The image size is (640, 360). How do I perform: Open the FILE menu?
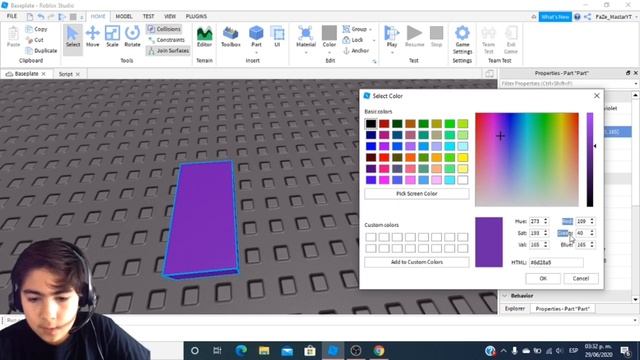click(12, 16)
